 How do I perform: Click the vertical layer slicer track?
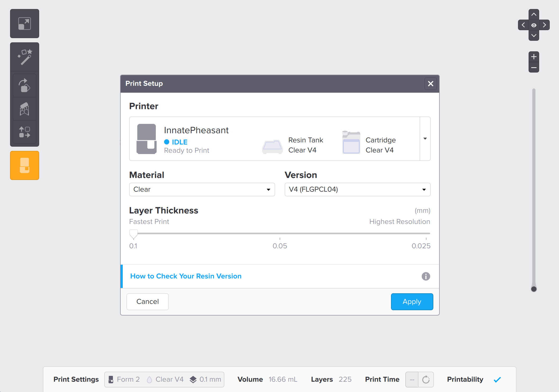click(x=534, y=188)
